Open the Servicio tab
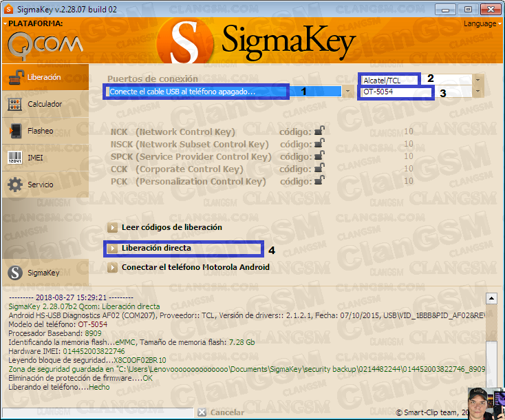This screenshot has width=505, height=420. [x=45, y=185]
